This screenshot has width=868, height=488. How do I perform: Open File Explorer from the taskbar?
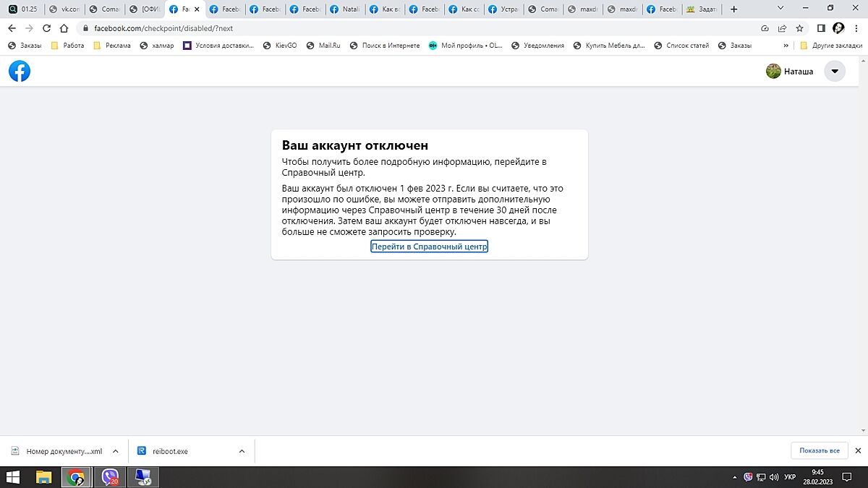pyautogui.click(x=44, y=477)
